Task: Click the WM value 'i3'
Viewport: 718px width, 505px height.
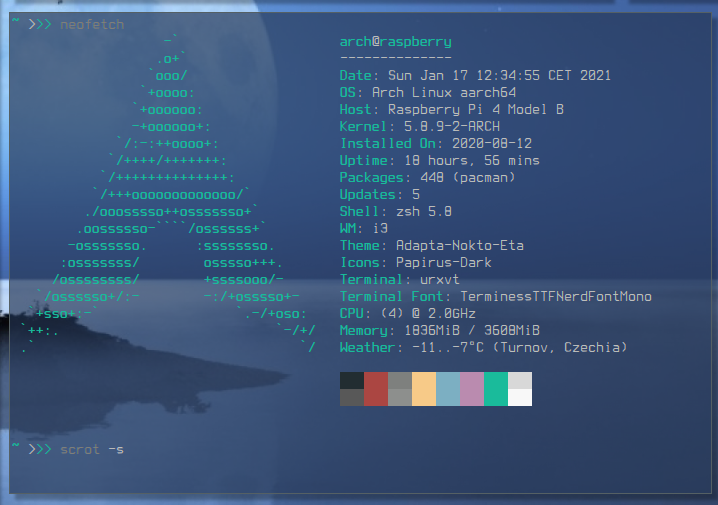Action: pos(380,228)
